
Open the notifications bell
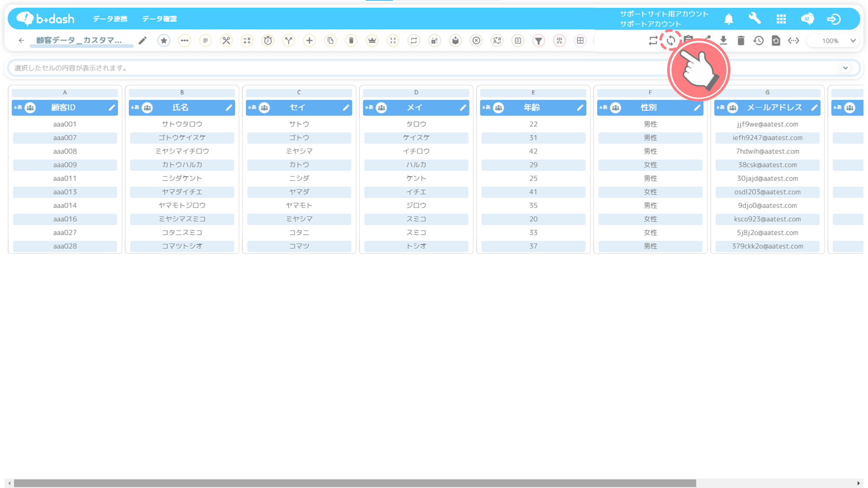[729, 19]
